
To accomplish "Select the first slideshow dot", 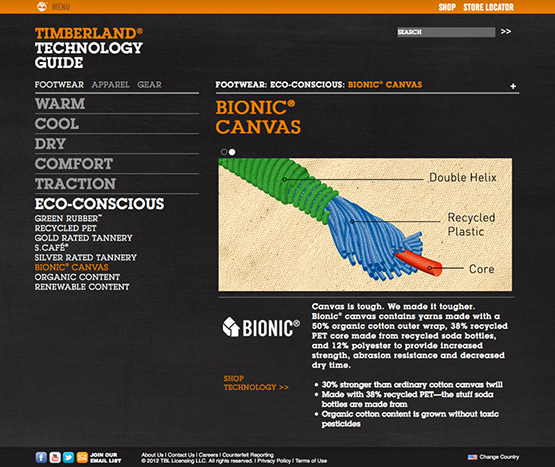I will pos(224,152).
